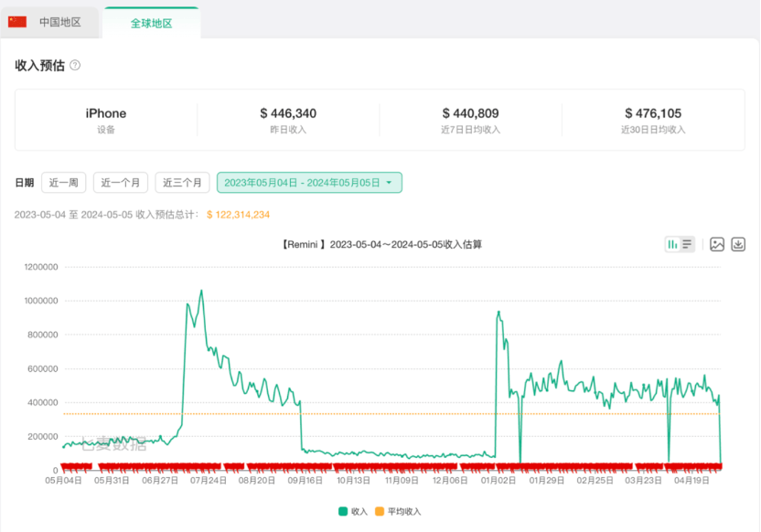
Task: Open the 收入预估 help question-mark icon
Action: [x=75, y=65]
